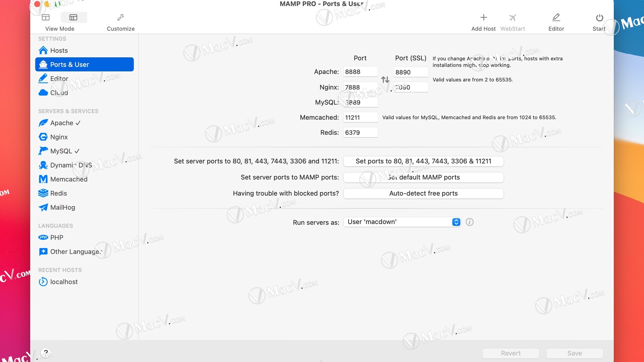Image resolution: width=644 pixels, height=362 pixels.
Task: Select the MySQL server icon
Action: [x=43, y=151]
